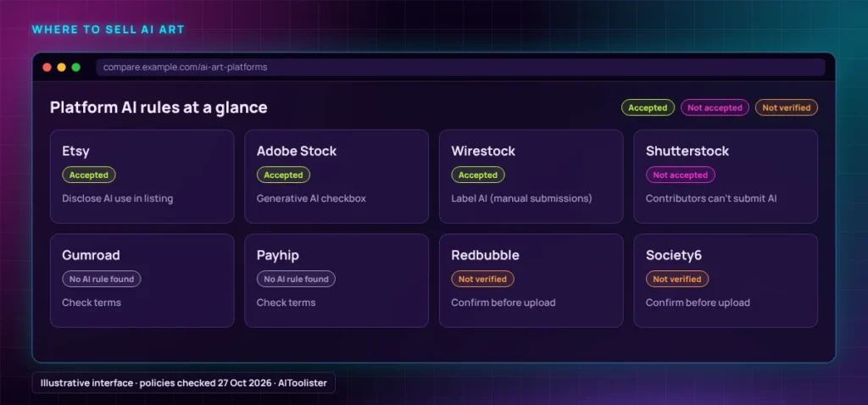Click the yellow minimize window dot
The height and width of the screenshot is (405, 868).
61,68
